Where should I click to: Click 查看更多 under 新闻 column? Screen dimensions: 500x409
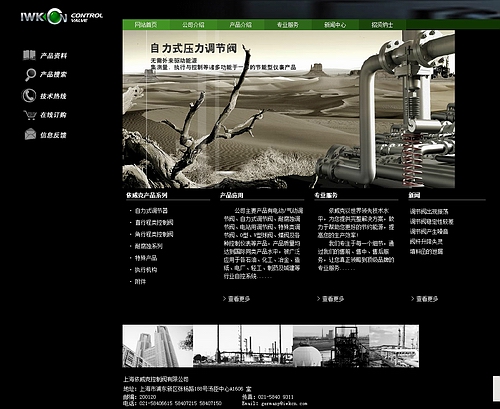(424, 299)
